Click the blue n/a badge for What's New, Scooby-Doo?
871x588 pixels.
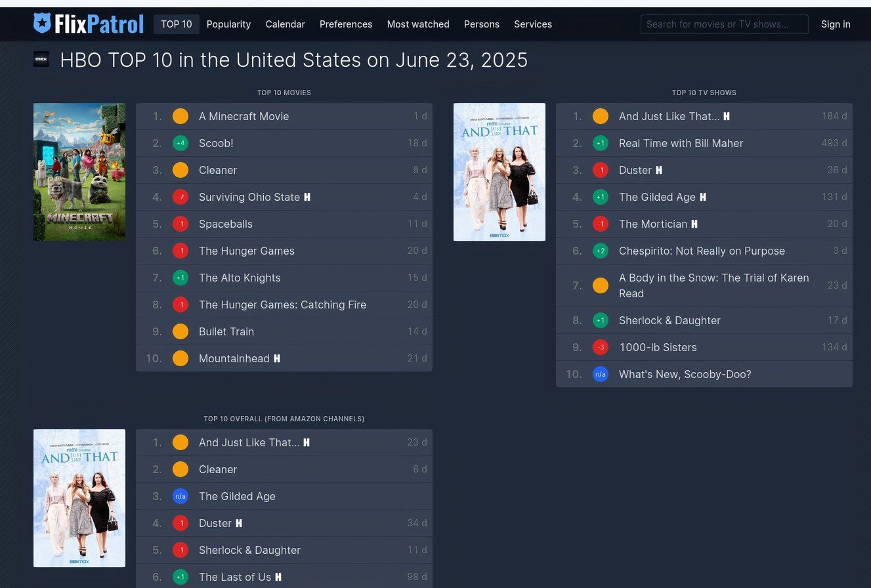coord(601,374)
